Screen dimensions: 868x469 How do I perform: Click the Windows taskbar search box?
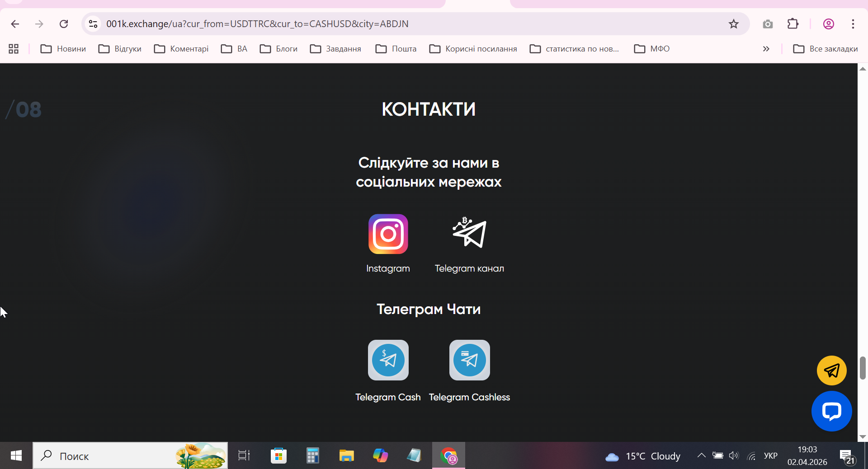pos(130,455)
